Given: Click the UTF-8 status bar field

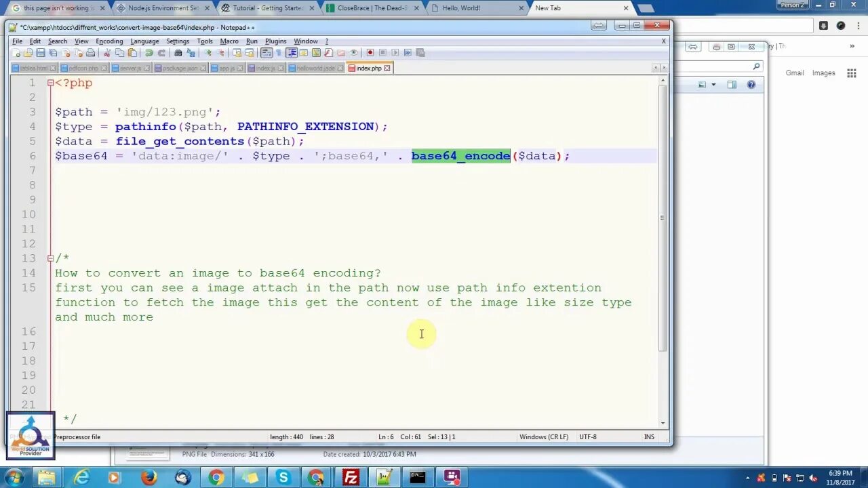Looking at the screenshot, I should click(588, 437).
